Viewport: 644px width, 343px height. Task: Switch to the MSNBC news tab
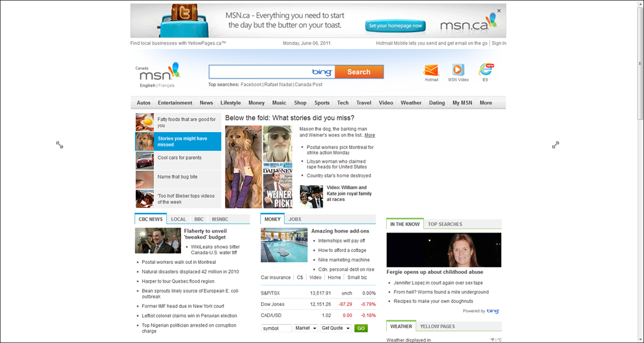coord(220,219)
